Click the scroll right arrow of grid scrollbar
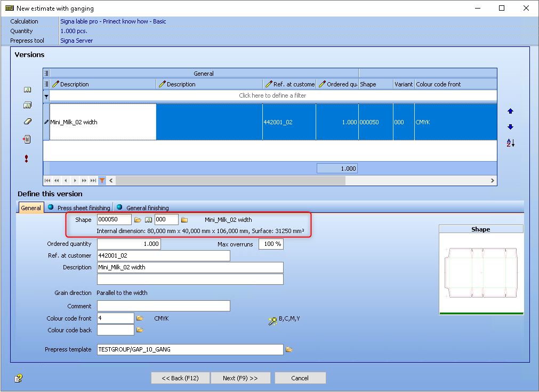The image size is (539, 392). click(x=492, y=180)
